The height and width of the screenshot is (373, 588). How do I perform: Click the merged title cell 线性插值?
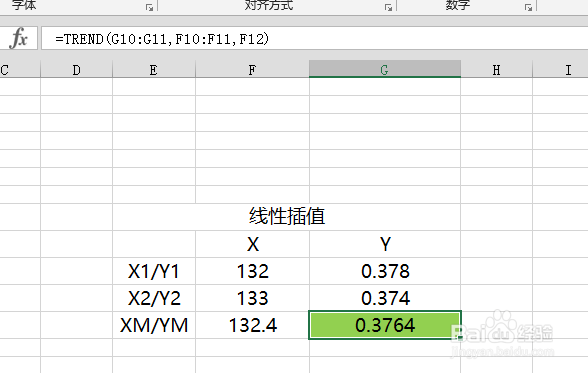click(286, 217)
